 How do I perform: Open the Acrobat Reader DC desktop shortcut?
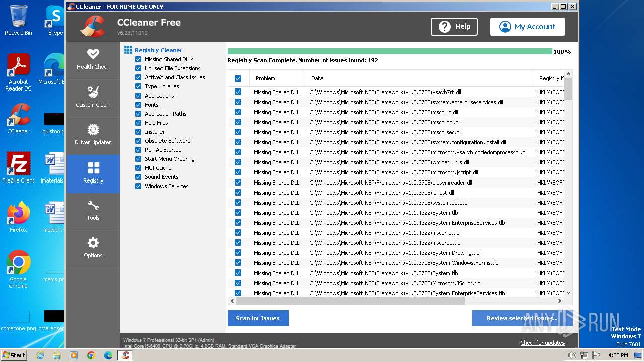tap(18, 72)
